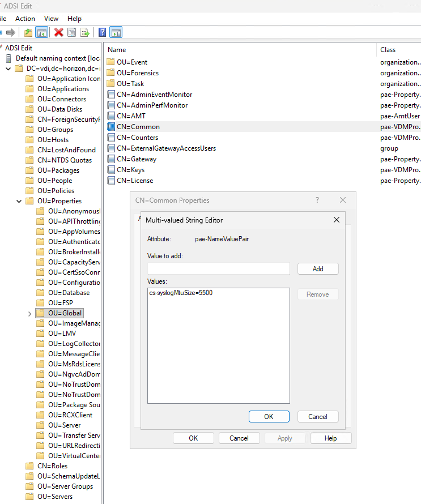Click Help in CN=Common Properties dialog

click(331, 438)
